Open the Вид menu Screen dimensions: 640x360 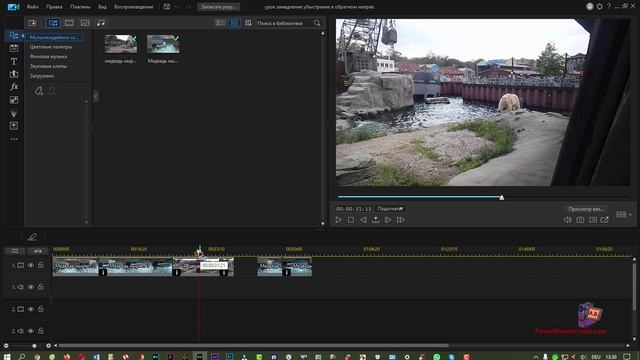pos(102,7)
